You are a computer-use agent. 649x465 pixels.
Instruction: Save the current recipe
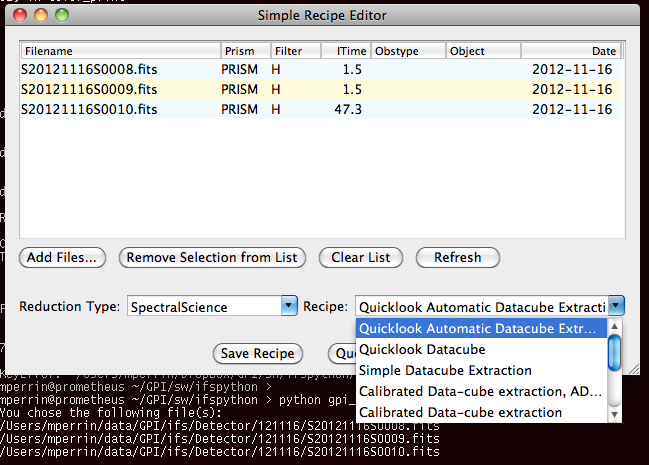pos(258,353)
